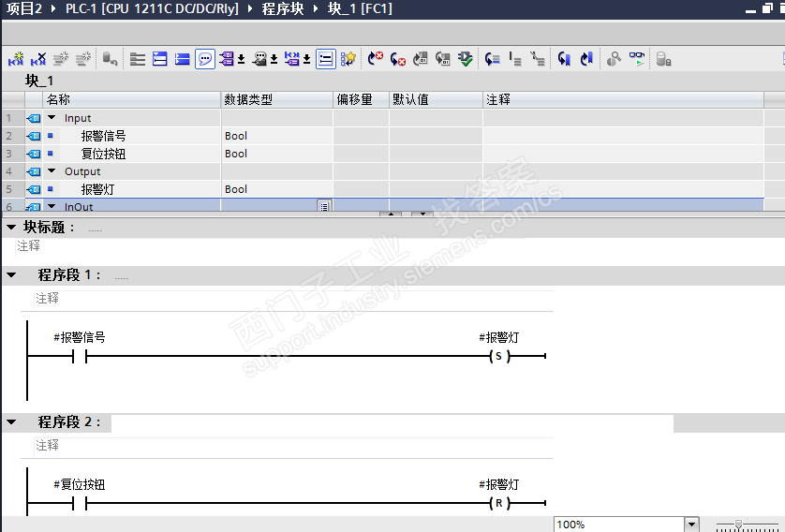Click Bool data type of 复位按钮
This screenshot has height=532, width=785.
pos(277,154)
